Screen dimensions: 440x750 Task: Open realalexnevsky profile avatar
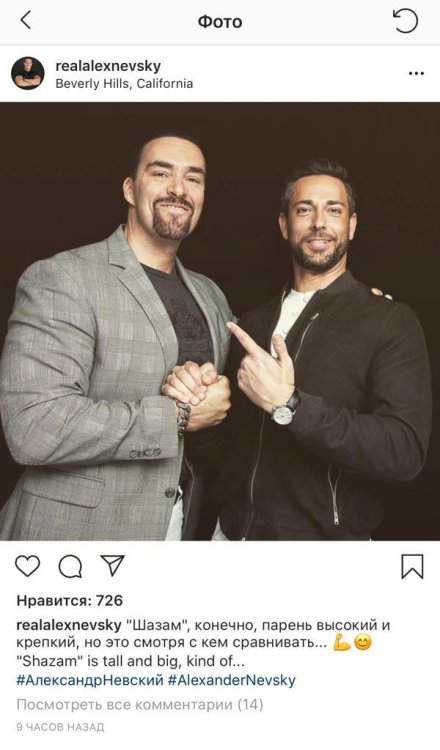[x=28, y=73]
